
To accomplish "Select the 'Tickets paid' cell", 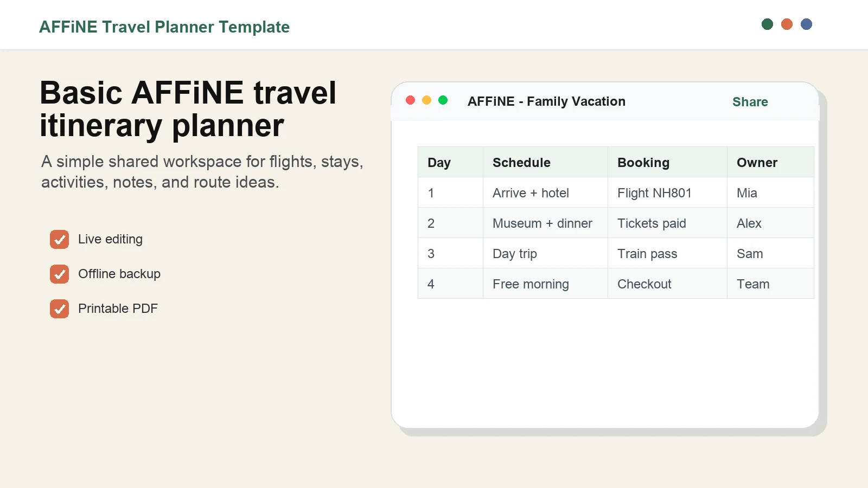I will click(x=667, y=223).
